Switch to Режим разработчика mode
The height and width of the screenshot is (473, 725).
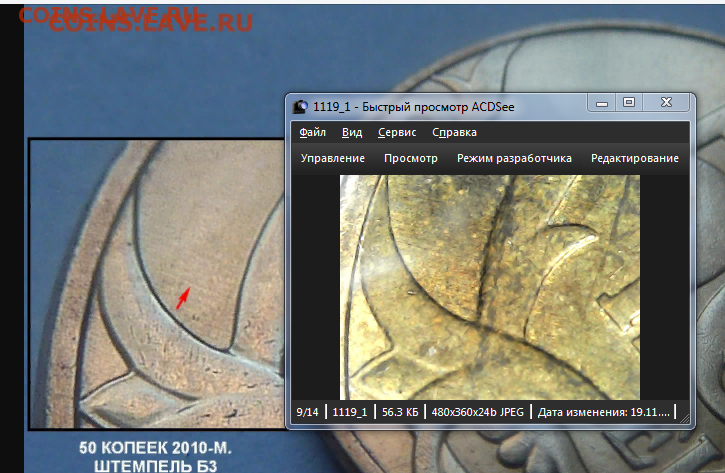coord(514,158)
